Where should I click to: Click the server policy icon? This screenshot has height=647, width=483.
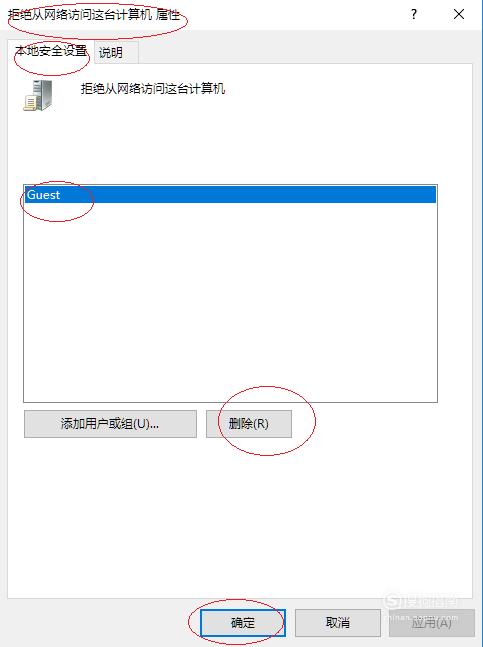(x=38, y=95)
